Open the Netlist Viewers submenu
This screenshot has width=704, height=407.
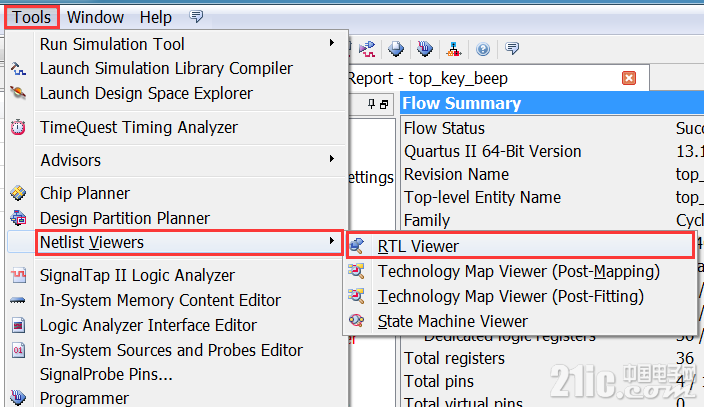click(189, 243)
